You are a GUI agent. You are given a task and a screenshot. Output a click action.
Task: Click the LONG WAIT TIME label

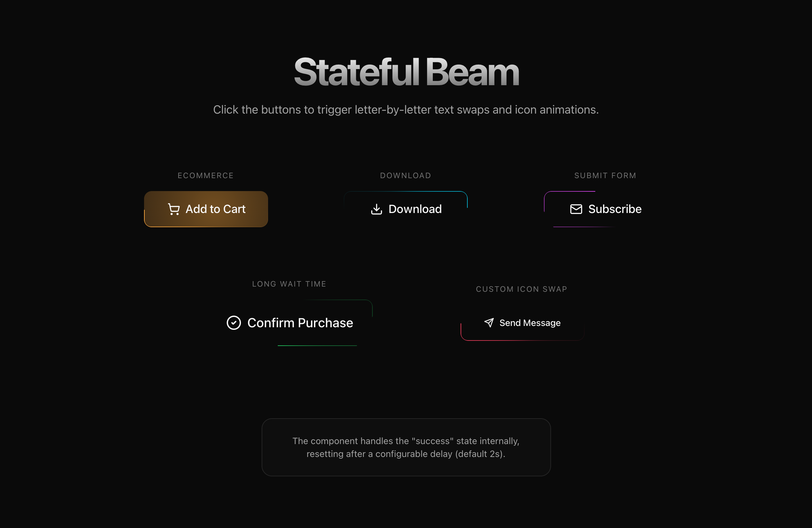click(x=289, y=284)
